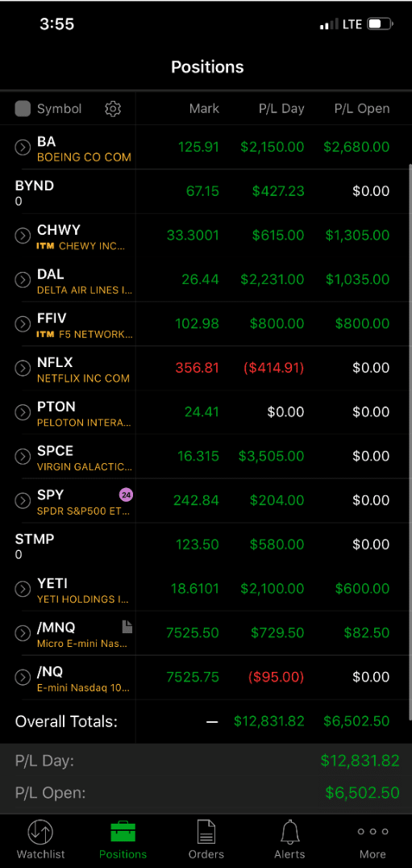Expand the SPCE Virgin Galactic chevron
This screenshot has width=412, height=868.
coord(22,456)
